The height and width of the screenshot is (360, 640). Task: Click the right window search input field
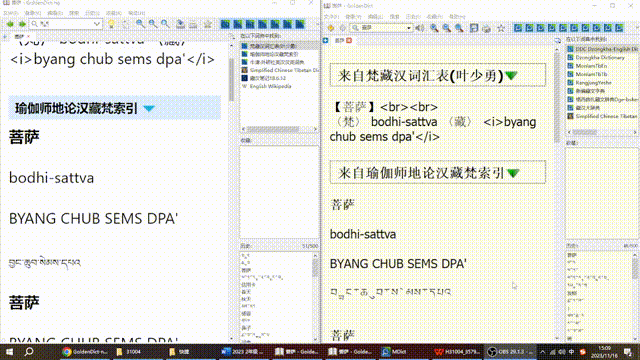[380, 28]
